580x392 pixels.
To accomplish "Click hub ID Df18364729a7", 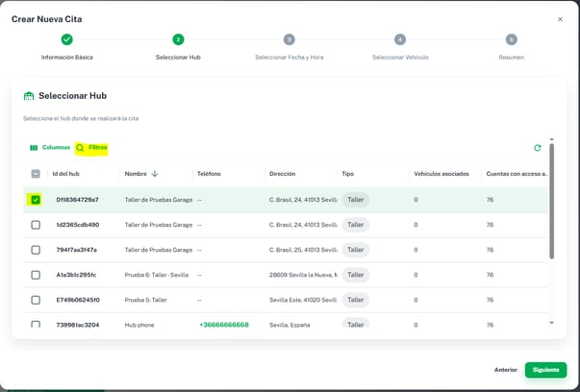I will 77,200.
